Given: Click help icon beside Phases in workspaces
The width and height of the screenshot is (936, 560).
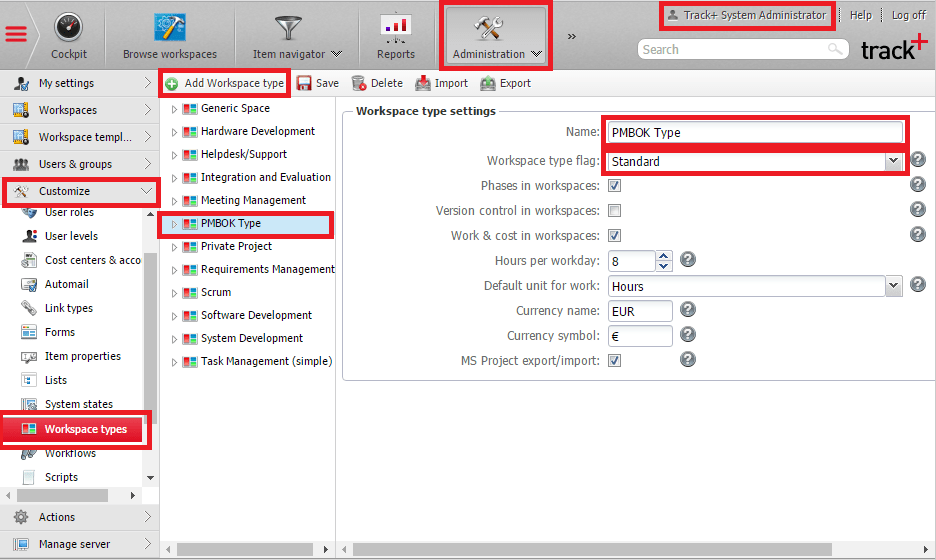Looking at the screenshot, I should [918, 184].
